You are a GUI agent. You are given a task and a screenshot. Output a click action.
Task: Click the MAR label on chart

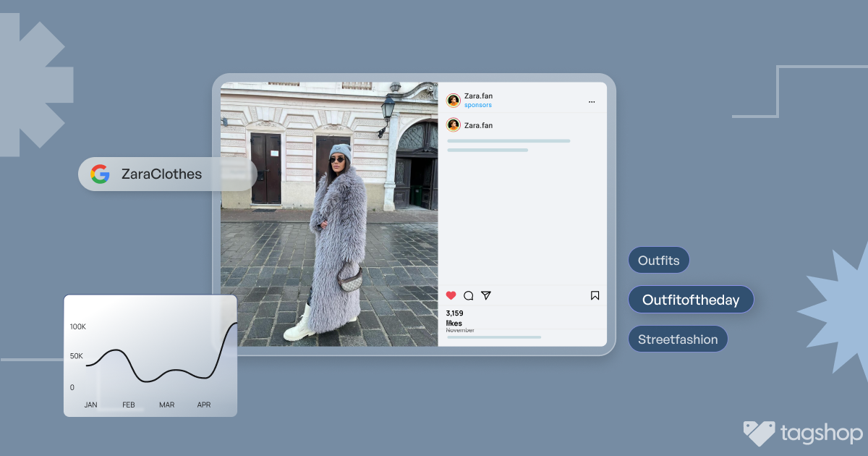click(167, 405)
